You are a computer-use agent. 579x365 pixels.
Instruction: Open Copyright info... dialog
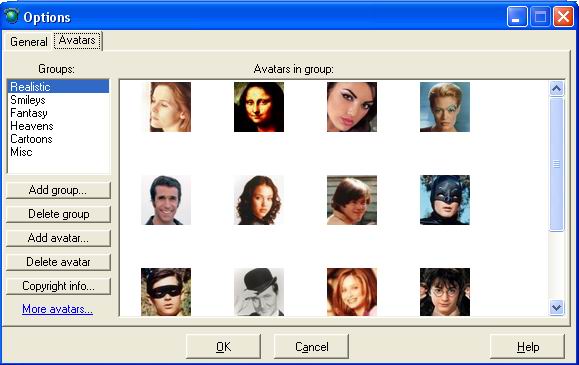pos(58,286)
